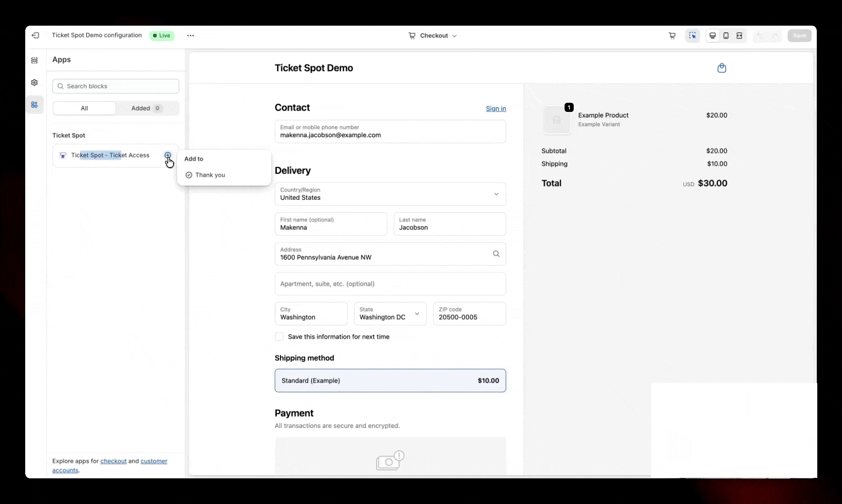Click the search icon in the Address field
Image resolution: width=842 pixels, height=504 pixels.
(496, 253)
